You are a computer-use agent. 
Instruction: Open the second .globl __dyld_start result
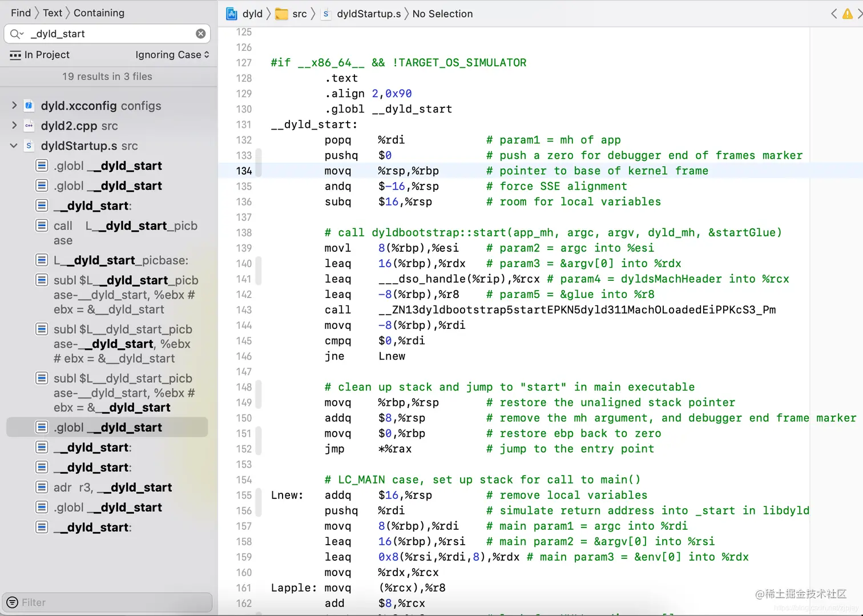pos(107,186)
